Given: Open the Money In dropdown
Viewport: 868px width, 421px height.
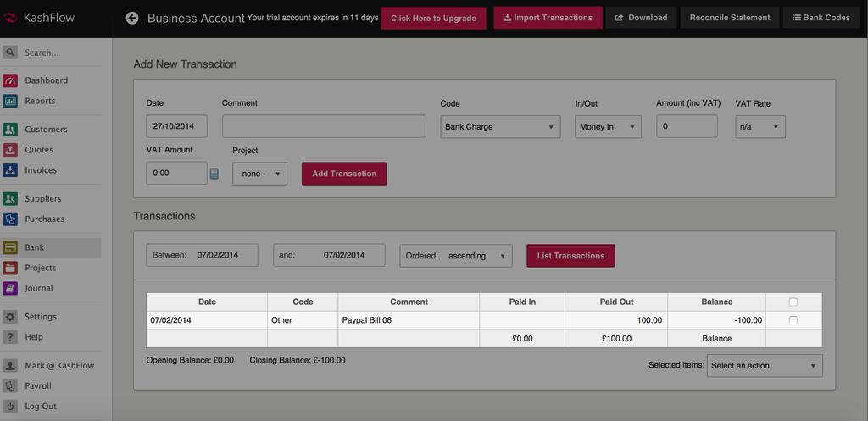Looking at the screenshot, I should click(607, 127).
